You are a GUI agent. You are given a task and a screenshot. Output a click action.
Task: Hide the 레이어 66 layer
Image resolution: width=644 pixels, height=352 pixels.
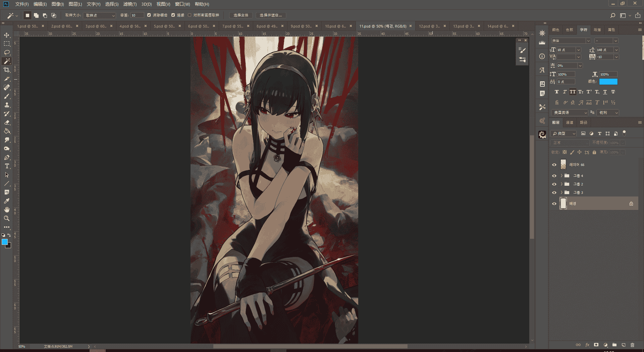554,165
